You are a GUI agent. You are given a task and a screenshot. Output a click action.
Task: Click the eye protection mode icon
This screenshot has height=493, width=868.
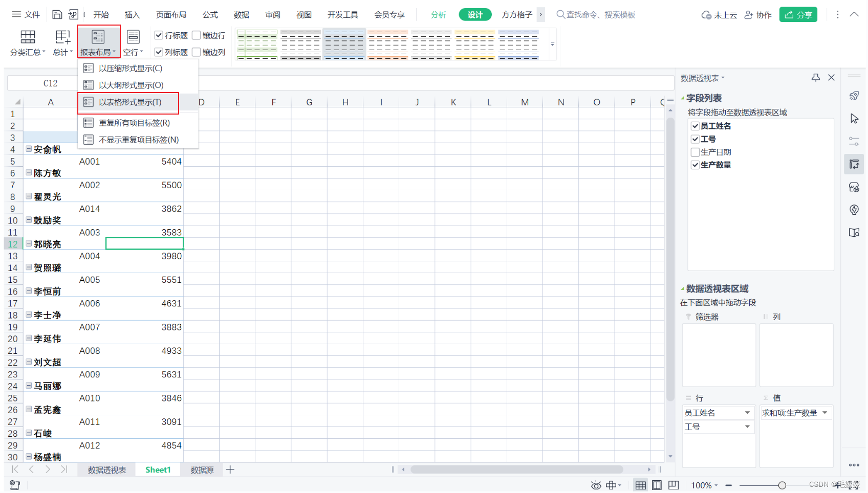596,485
